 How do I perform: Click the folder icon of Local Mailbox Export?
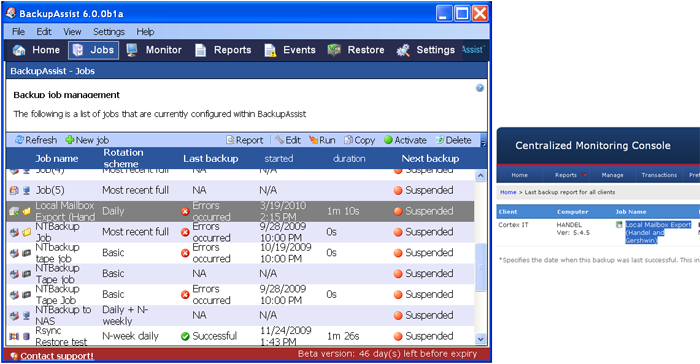click(x=27, y=211)
